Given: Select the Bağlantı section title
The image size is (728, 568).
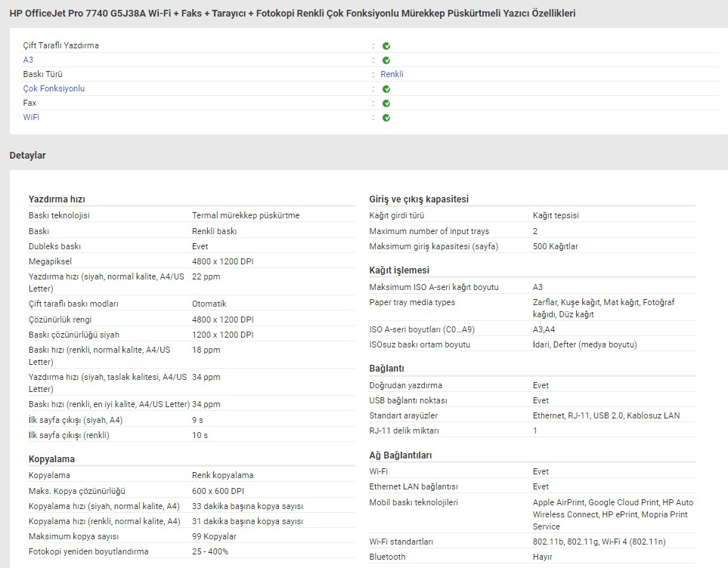Looking at the screenshot, I should pyautogui.click(x=387, y=369).
